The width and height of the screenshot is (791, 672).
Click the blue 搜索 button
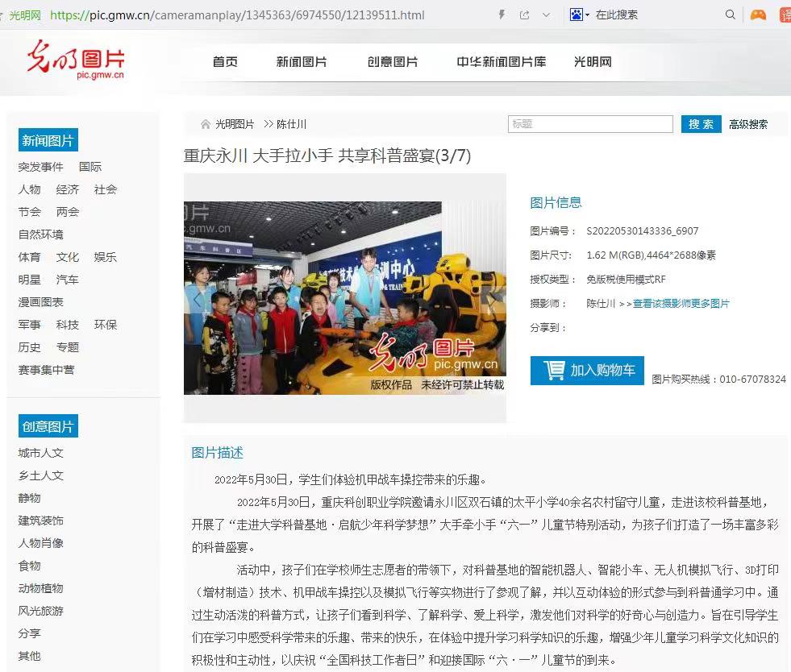[x=701, y=124]
